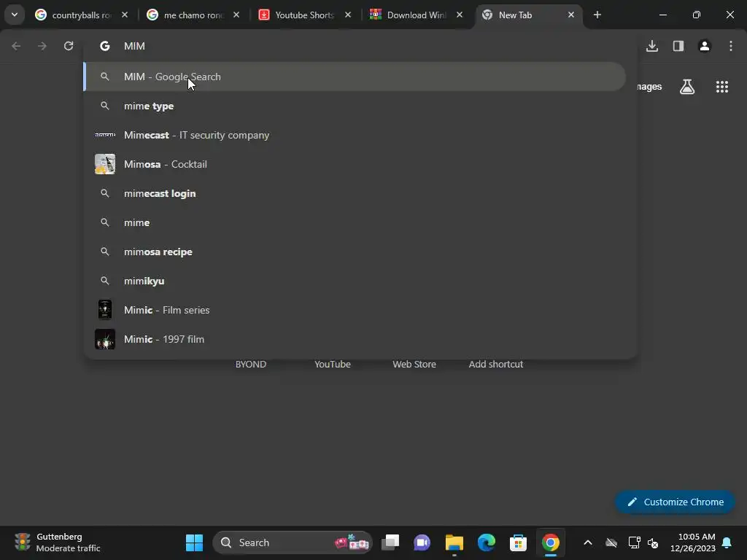Click the address bar containing MIM
Viewport: 747px width, 560px height.
click(x=360, y=46)
